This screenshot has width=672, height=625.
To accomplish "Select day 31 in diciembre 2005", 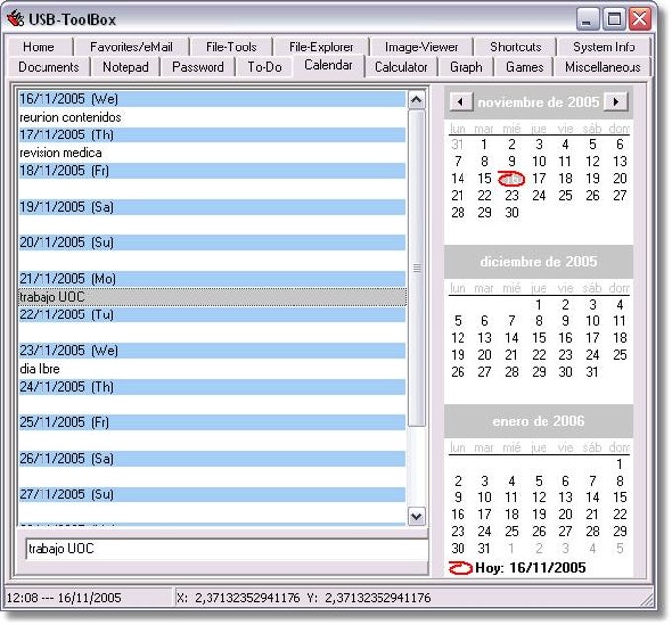I will tap(592, 372).
